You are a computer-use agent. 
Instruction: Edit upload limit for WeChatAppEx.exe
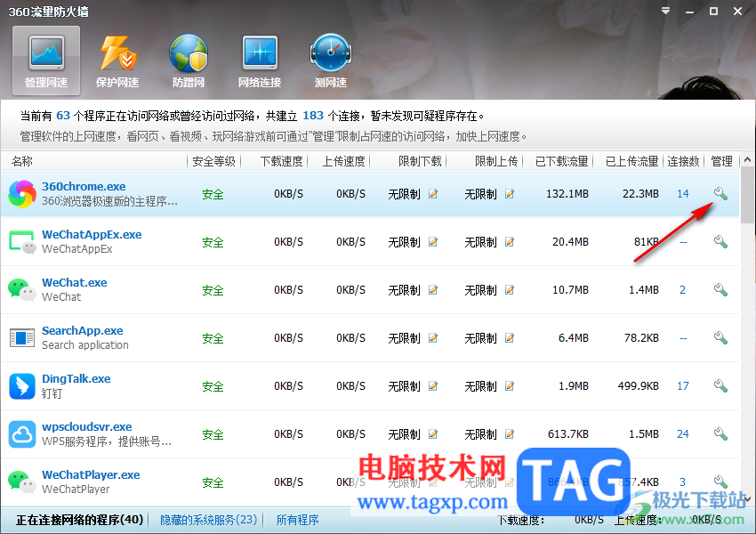point(509,242)
